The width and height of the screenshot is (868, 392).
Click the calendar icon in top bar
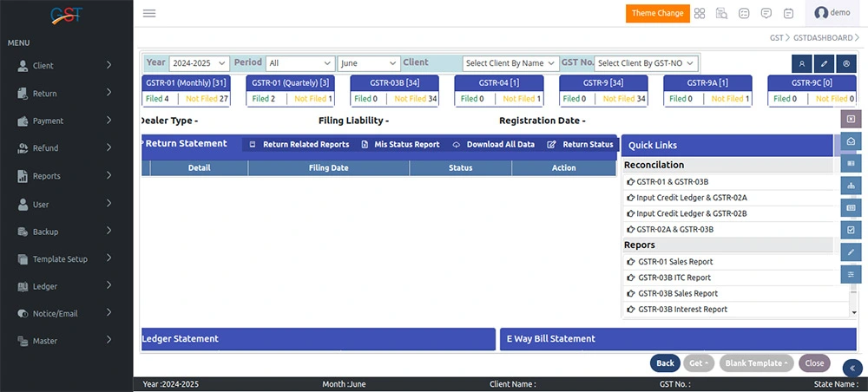(x=788, y=13)
